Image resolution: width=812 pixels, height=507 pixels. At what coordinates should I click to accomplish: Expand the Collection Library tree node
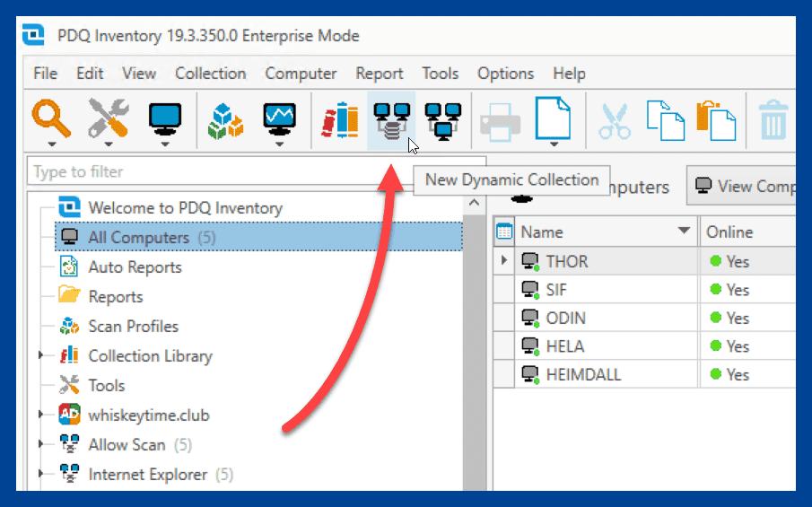(x=40, y=355)
